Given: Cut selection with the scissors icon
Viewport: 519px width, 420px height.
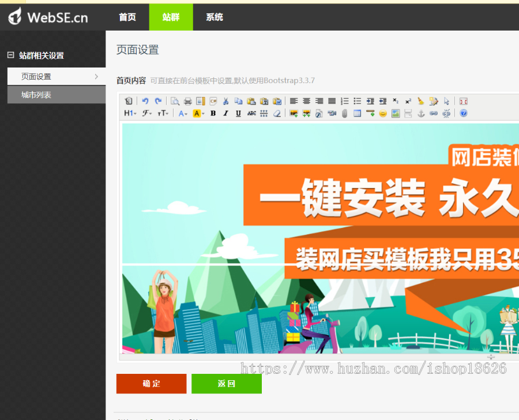Looking at the screenshot, I should pos(225,101).
